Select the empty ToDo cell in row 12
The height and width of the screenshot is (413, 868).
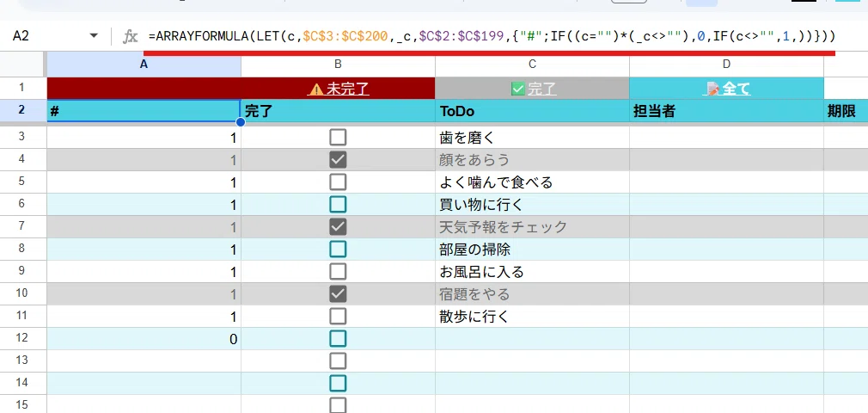coord(533,339)
